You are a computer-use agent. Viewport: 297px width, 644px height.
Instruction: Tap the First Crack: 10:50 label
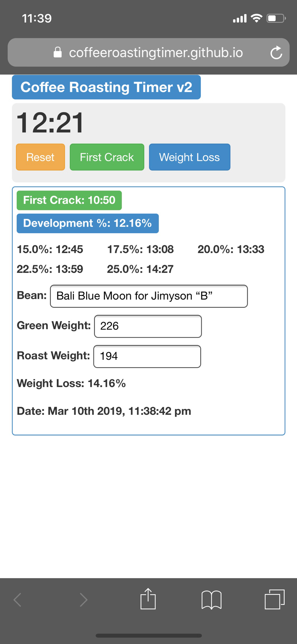coord(69,200)
